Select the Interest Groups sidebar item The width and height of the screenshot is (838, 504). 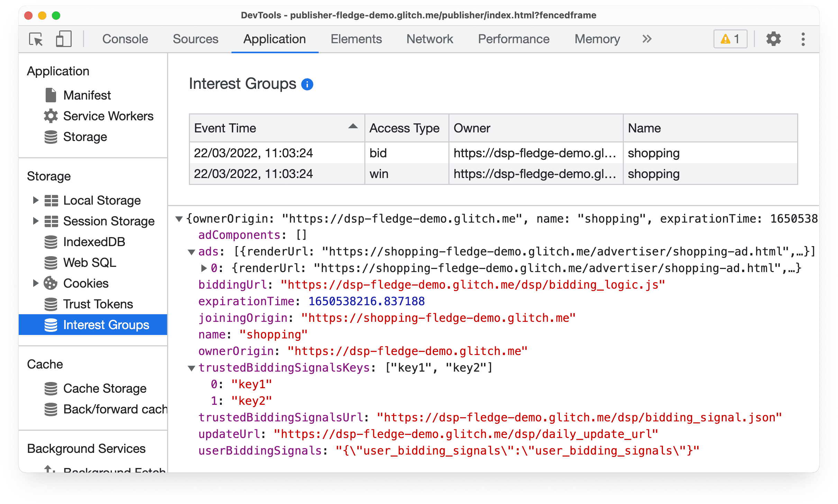[x=105, y=325]
